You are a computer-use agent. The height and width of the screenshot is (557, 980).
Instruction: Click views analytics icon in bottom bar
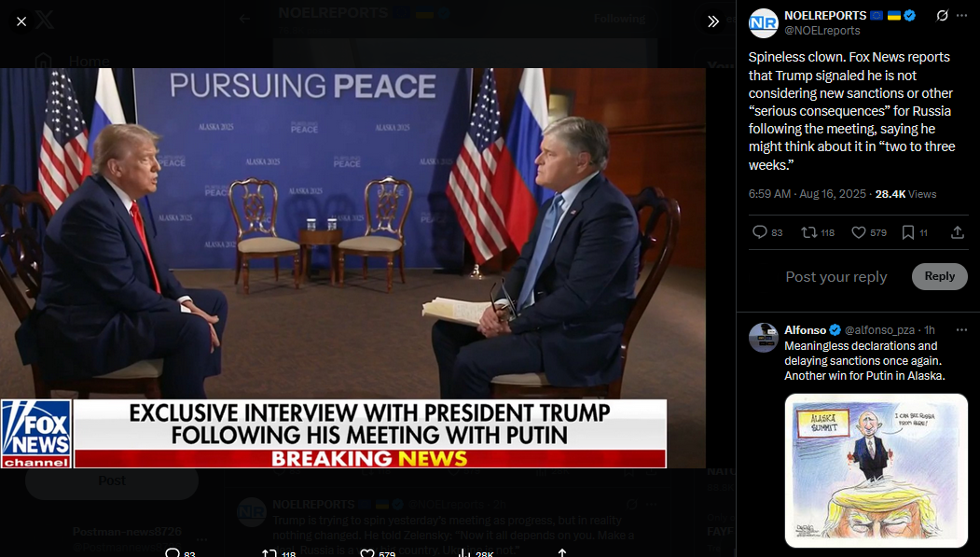[x=463, y=553]
